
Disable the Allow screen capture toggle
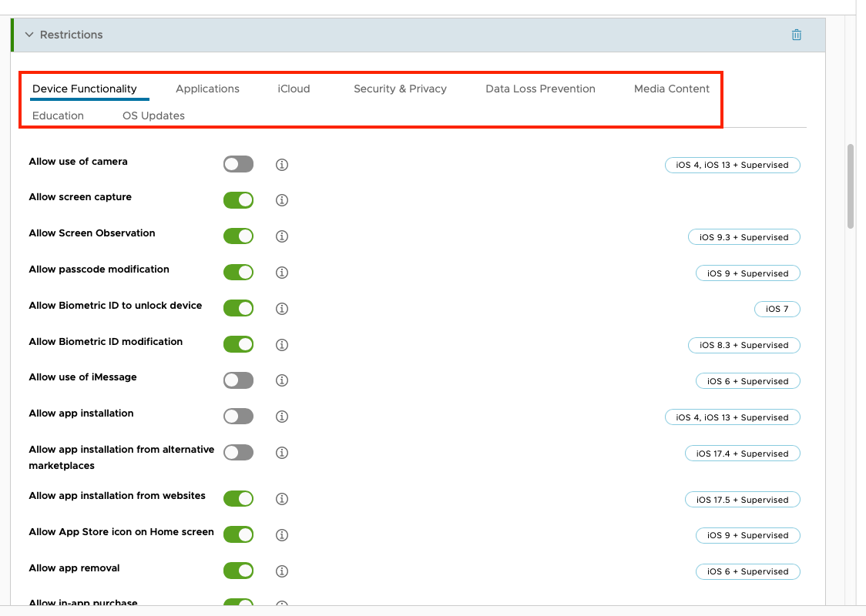238,200
